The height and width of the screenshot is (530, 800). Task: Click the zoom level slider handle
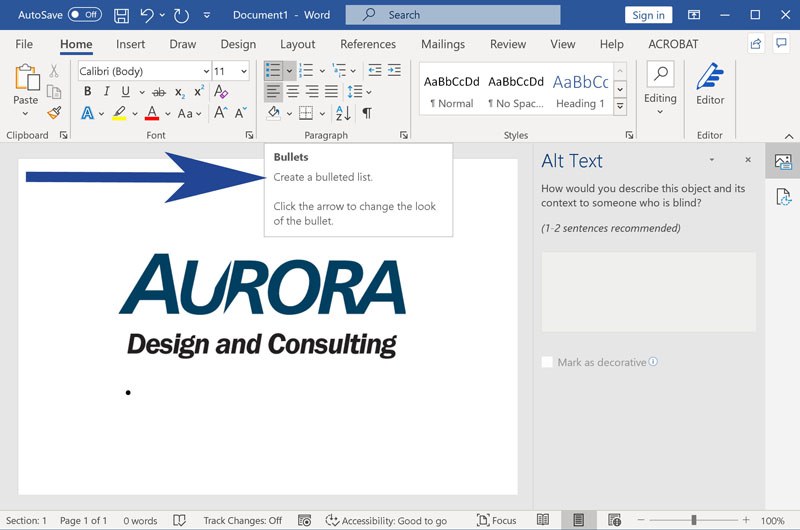point(693,520)
